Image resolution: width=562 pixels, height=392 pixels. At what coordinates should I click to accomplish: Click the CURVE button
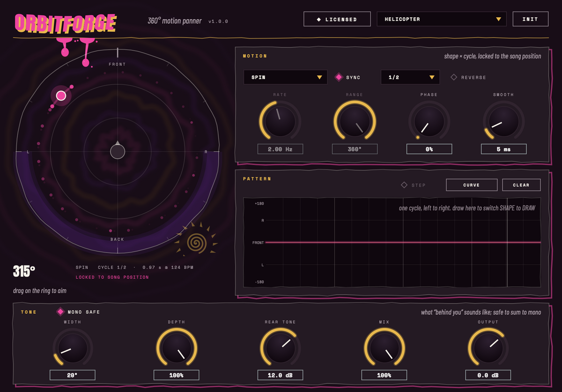click(472, 185)
